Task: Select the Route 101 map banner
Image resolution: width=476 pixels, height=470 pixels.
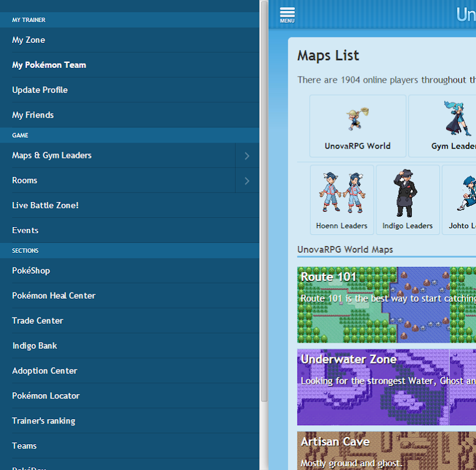Action: [386, 305]
